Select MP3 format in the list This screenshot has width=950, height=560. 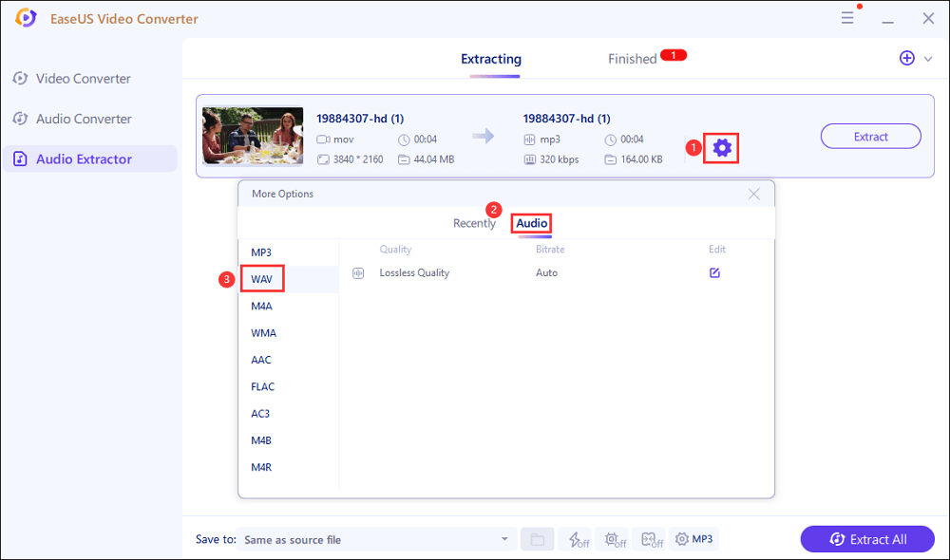pyautogui.click(x=261, y=252)
